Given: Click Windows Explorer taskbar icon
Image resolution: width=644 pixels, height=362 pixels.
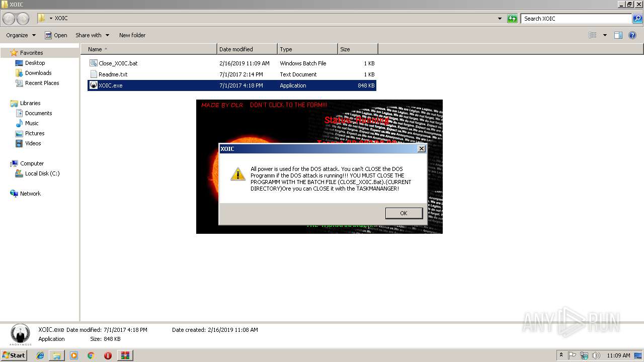Looking at the screenshot, I should coord(57,355).
